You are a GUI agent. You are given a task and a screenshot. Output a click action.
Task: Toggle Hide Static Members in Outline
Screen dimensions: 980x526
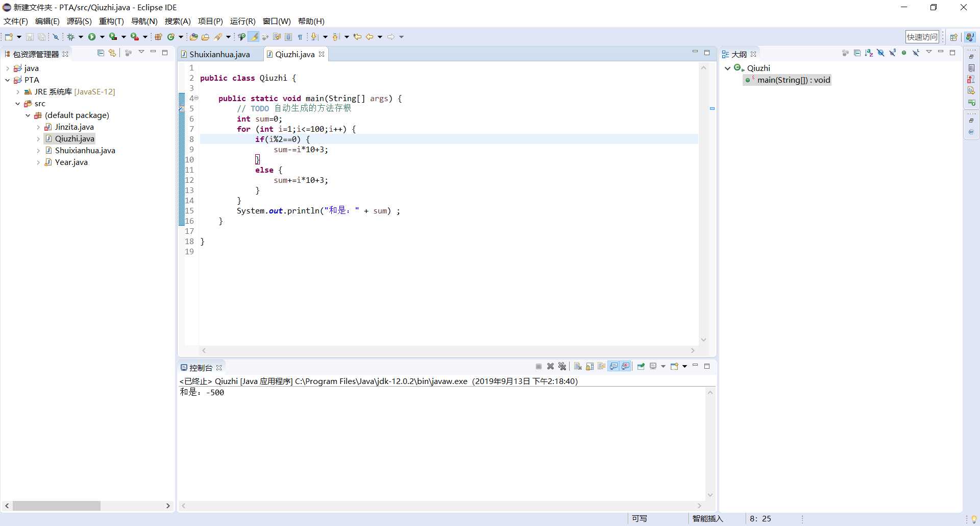(892, 53)
